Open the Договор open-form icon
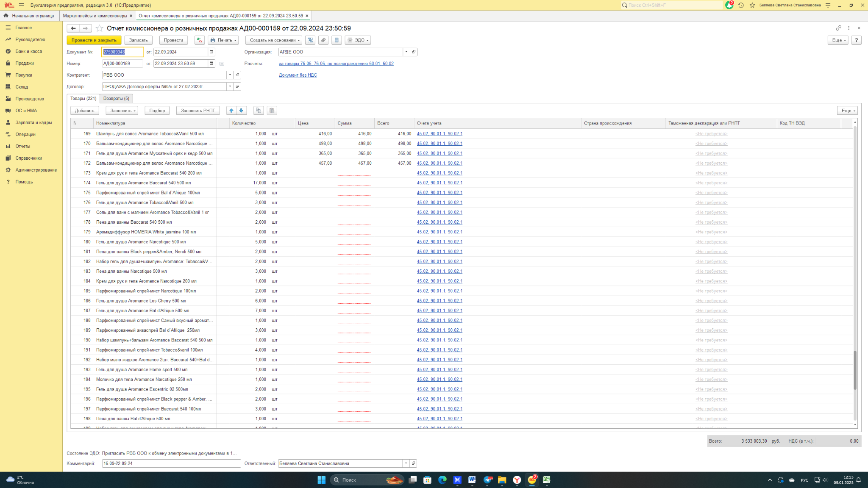868x488 pixels. click(x=238, y=86)
